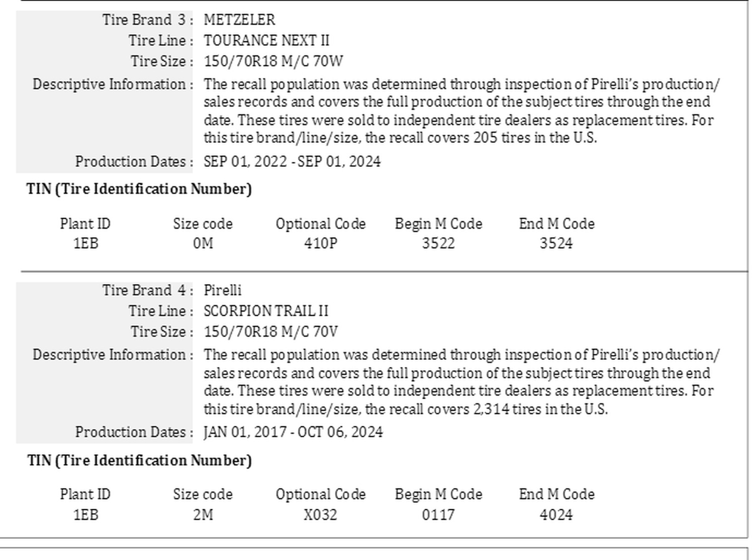Click the 150/70R18 M/C 70V tire size
The height and width of the screenshot is (560, 754).
coord(270,332)
